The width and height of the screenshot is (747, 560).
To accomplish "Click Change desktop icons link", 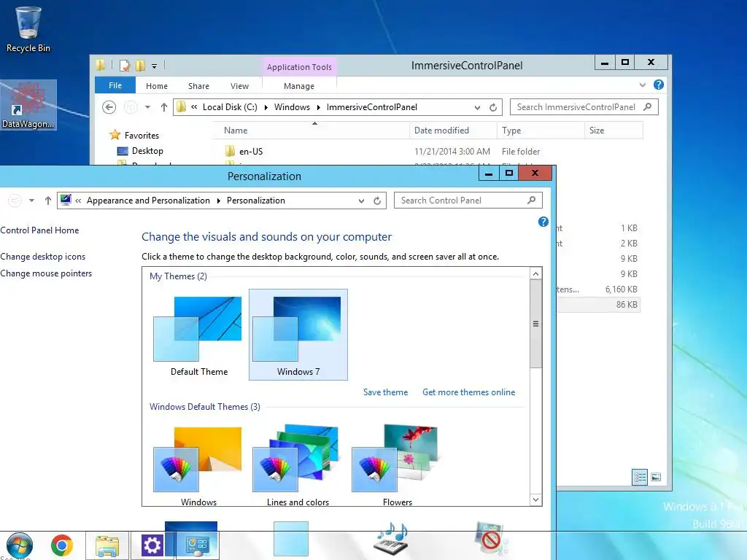I will (43, 257).
